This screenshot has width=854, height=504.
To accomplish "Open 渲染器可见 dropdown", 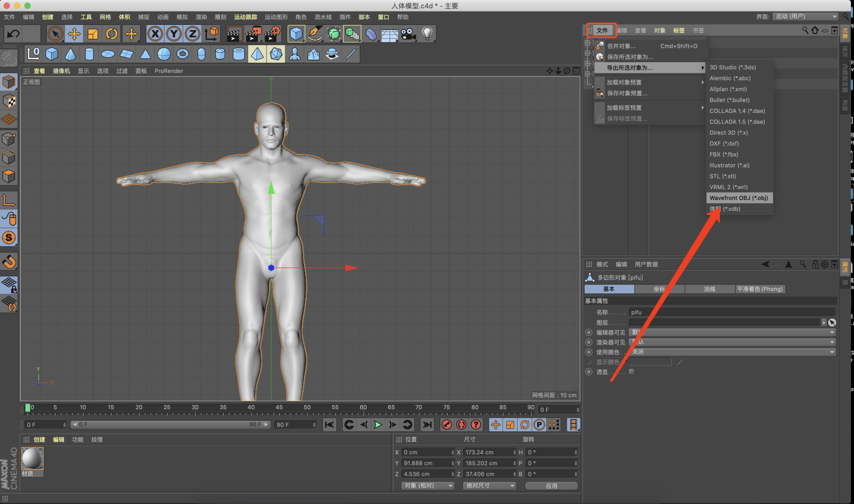I will [732, 342].
